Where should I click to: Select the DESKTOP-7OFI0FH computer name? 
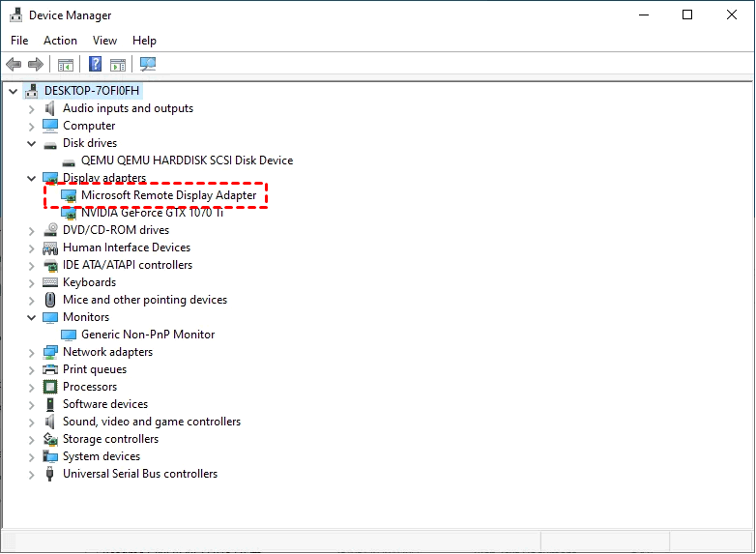(92, 91)
